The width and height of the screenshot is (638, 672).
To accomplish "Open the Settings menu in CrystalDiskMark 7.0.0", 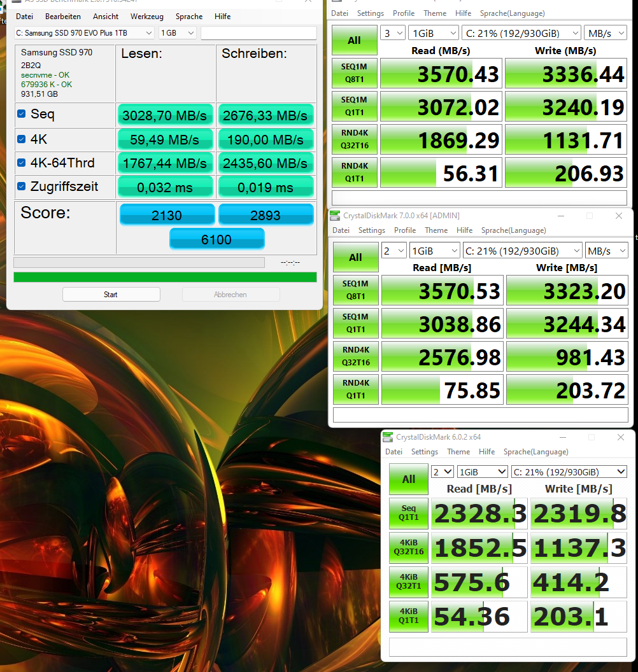I will click(372, 230).
